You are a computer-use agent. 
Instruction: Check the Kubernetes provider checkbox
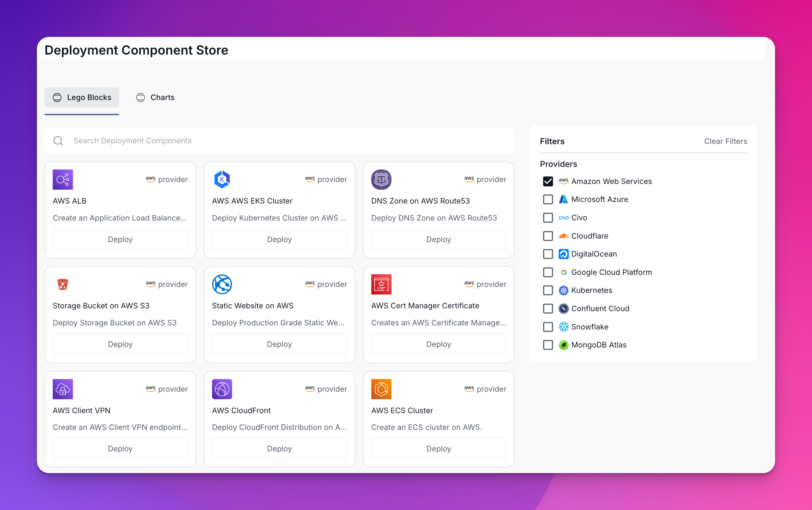click(x=548, y=290)
